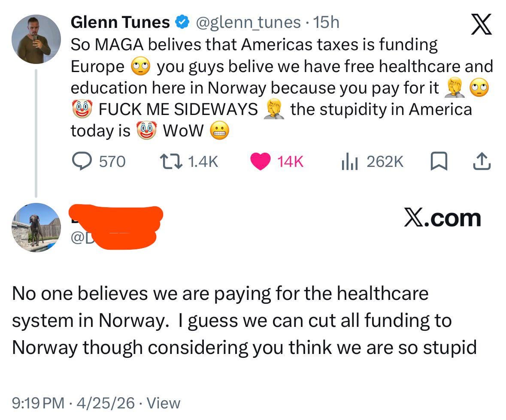Repost Glenn Tunes' tweet with the retweet icon
The image size is (506, 420).
[x=171, y=161]
